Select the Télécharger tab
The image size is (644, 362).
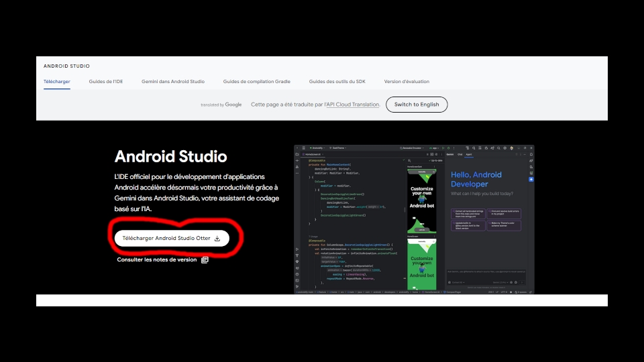tap(56, 82)
